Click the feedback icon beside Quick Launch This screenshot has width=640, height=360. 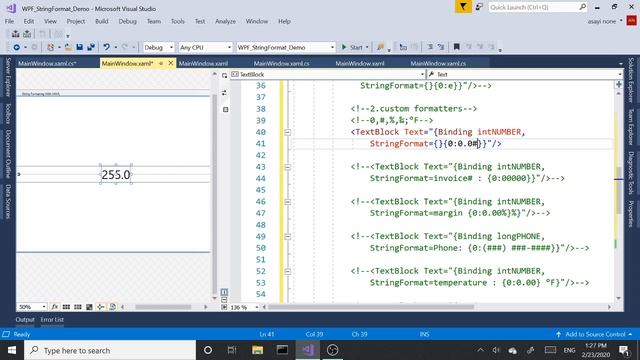479,7
